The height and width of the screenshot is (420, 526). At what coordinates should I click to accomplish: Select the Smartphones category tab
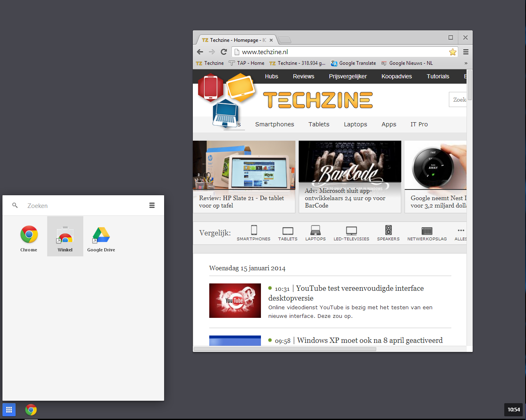[x=274, y=124]
